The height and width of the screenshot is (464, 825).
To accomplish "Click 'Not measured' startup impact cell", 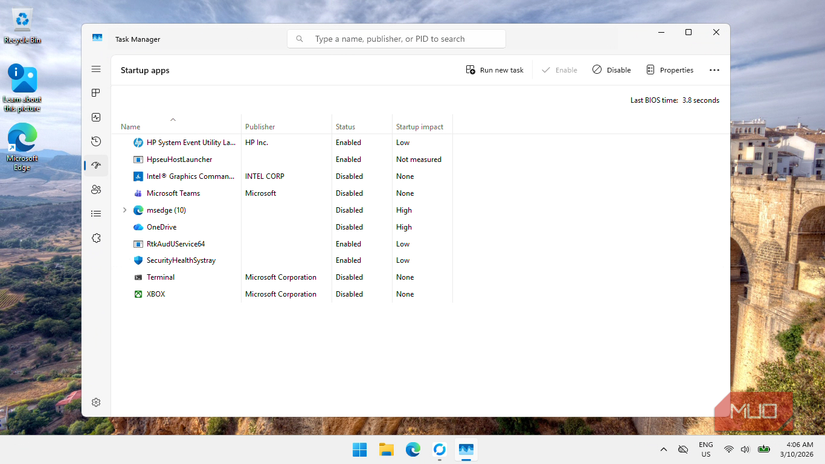I will [x=419, y=159].
